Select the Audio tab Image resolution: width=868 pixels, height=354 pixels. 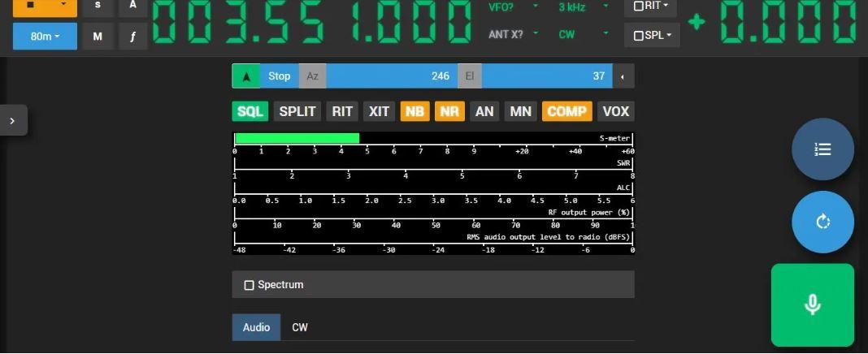256,327
